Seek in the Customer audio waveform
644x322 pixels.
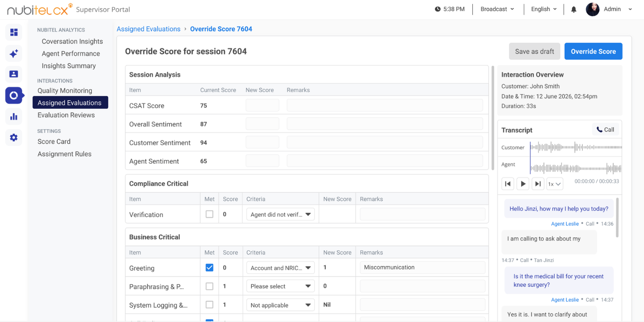point(576,147)
